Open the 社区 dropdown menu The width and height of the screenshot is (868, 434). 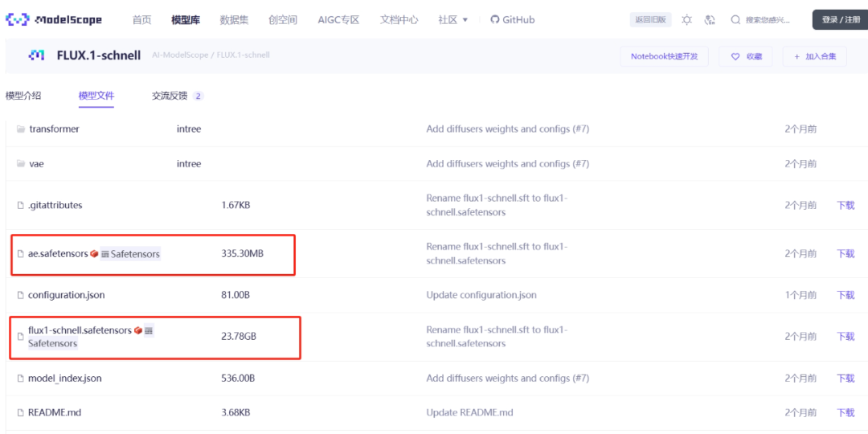coord(452,20)
